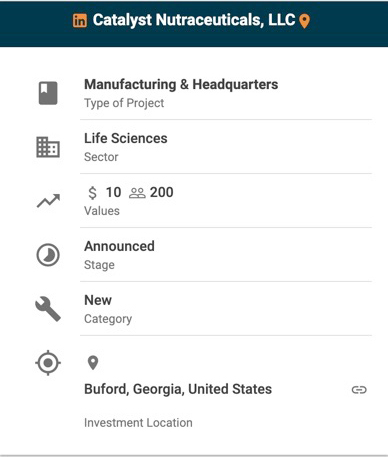Click the people jobs icon near 200
The width and height of the screenshot is (388, 457).
coord(137,193)
